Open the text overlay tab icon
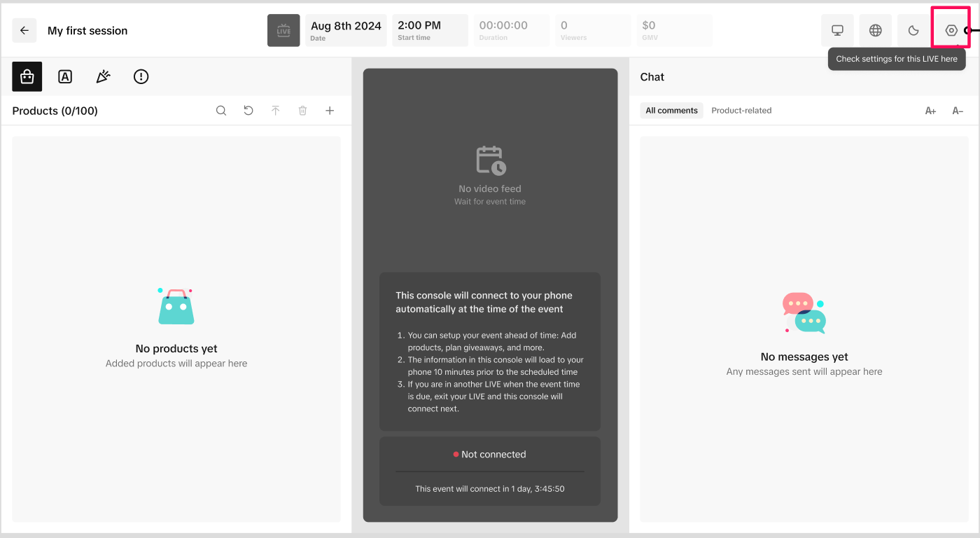The width and height of the screenshot is (980, 538). point(65,77)
